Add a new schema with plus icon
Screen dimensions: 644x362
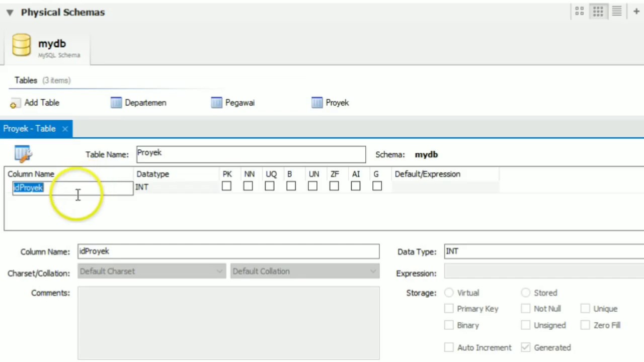click(636, 12)
